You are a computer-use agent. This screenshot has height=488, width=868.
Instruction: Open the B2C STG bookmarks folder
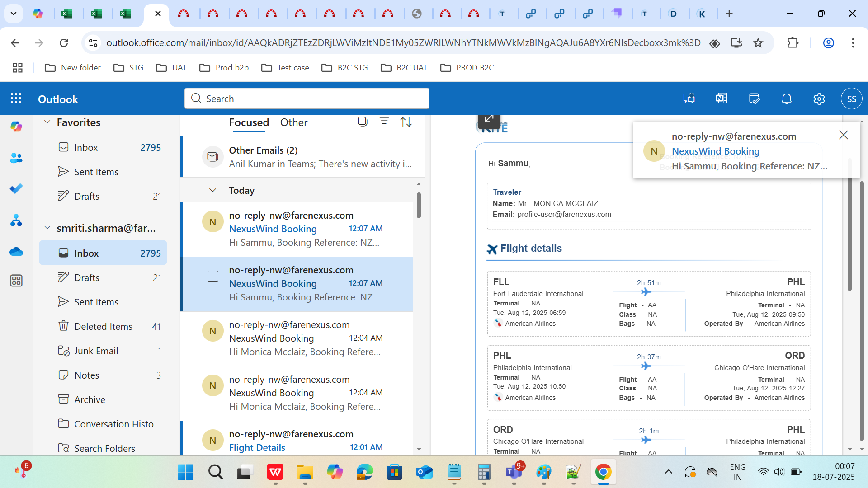(344, 68)
